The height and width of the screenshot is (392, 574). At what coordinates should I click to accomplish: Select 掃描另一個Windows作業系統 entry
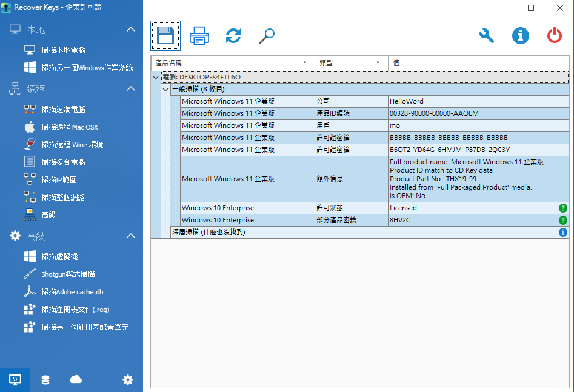87,67
